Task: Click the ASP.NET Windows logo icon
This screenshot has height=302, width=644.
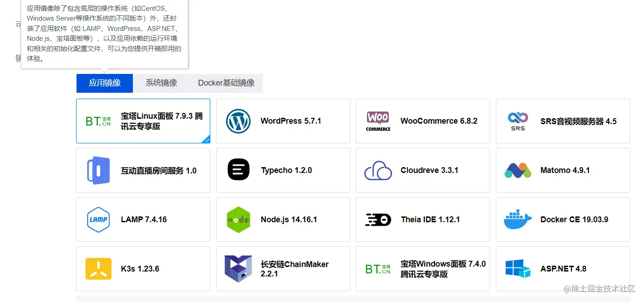Action: [518, 269]
